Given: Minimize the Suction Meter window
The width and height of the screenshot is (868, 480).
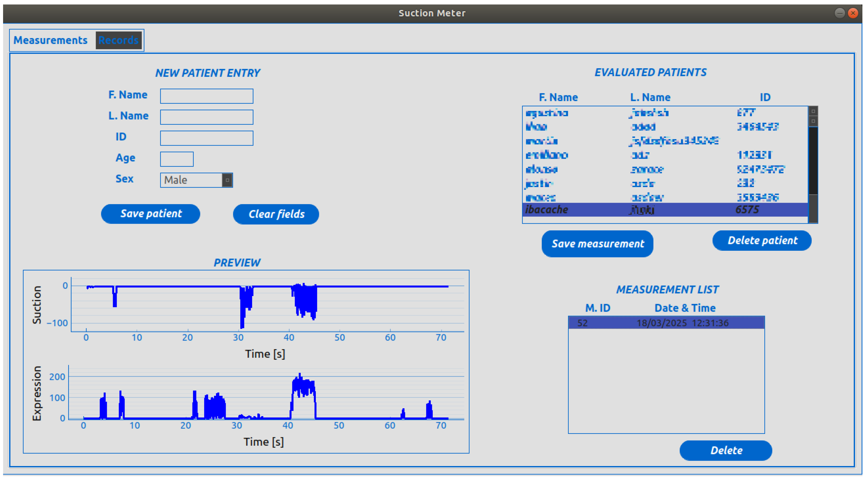Looking at the screenshot, I should (839, 13).
